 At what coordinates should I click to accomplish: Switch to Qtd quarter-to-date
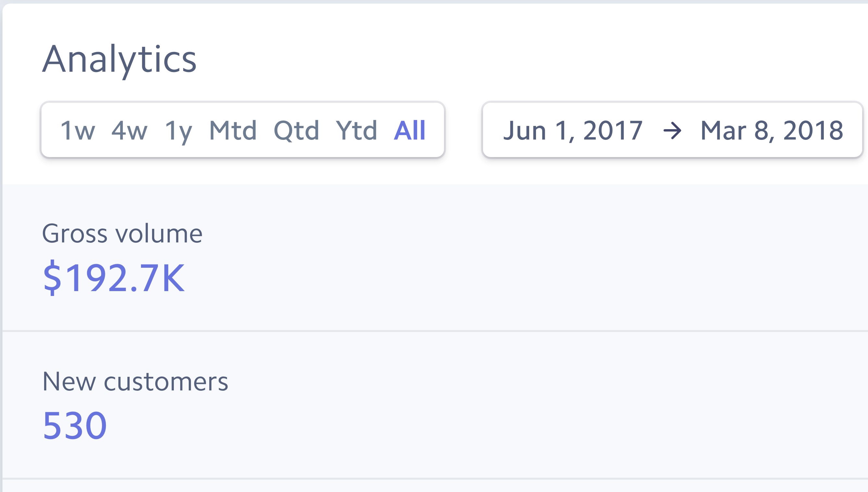click(x=296, y=130)
